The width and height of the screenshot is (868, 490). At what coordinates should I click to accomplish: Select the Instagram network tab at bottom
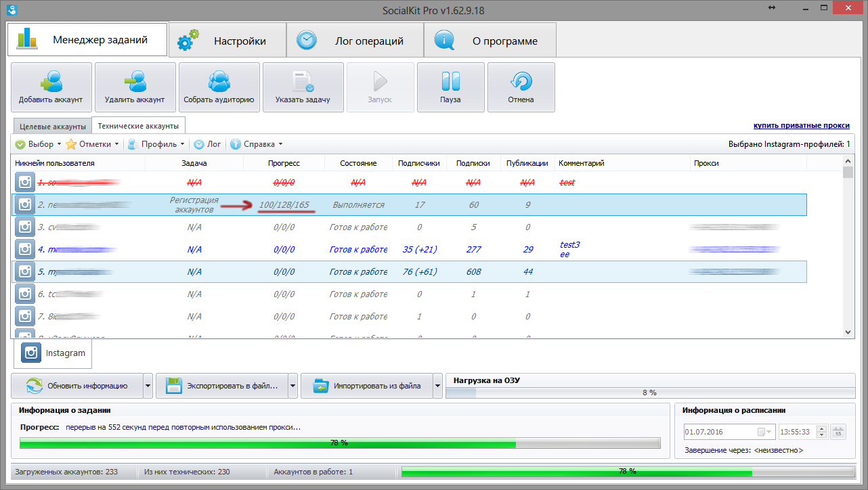point(53,353)
